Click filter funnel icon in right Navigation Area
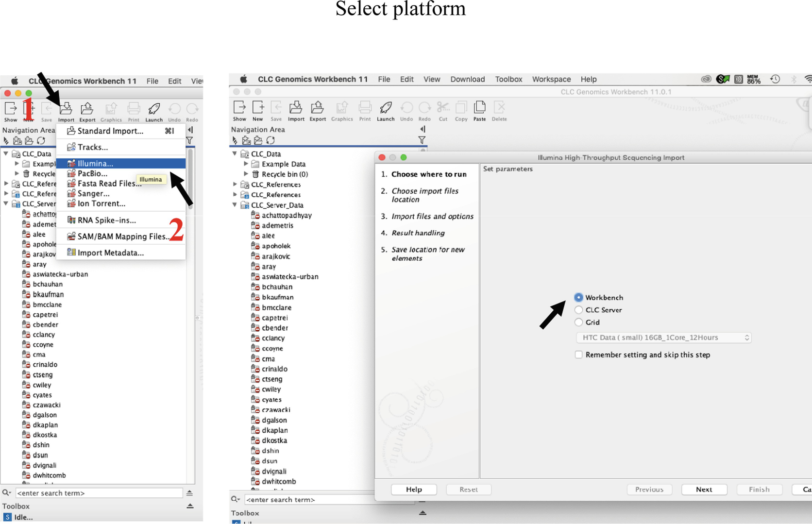Image resolution: width=812 pixels, height=524 pixels. point(422,140)
